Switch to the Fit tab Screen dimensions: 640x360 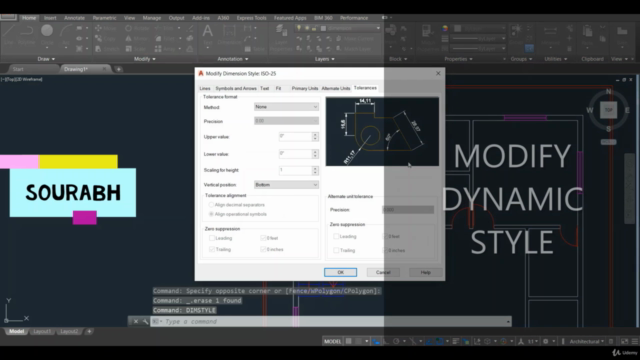(278, 88)
